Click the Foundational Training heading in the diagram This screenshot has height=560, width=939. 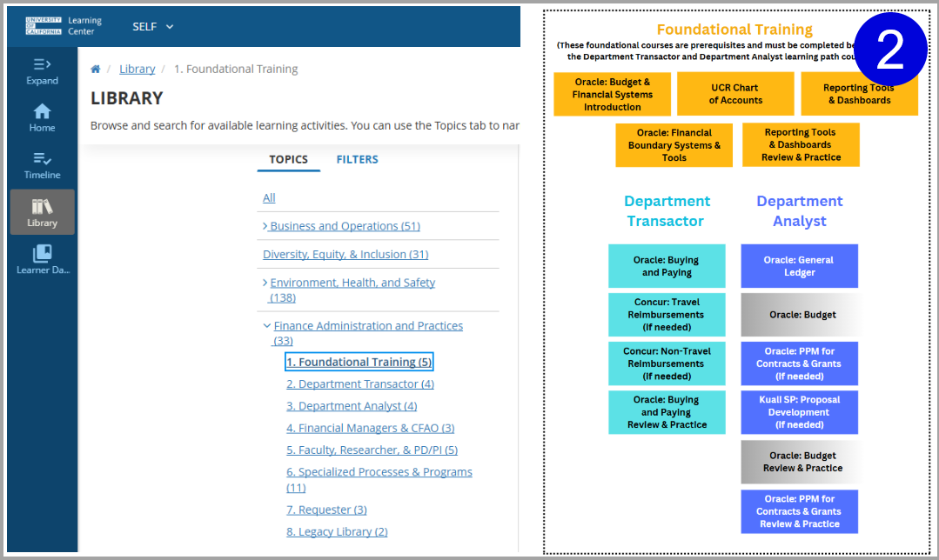click(734, 30)
